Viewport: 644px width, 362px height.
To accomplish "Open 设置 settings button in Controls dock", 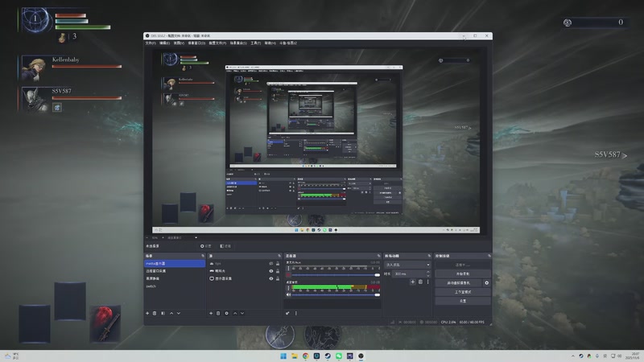I will pyautogui.click(x=462, y=301).
